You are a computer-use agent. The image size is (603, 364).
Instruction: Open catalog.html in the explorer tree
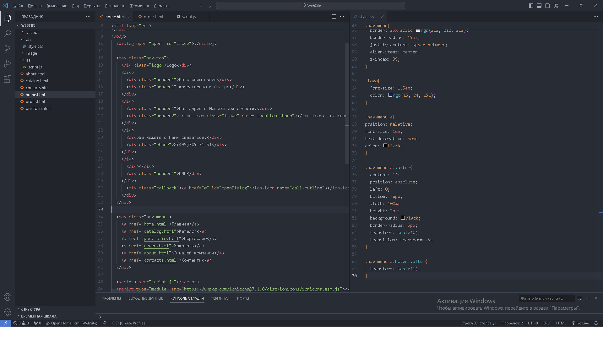[x=55, y=81]
